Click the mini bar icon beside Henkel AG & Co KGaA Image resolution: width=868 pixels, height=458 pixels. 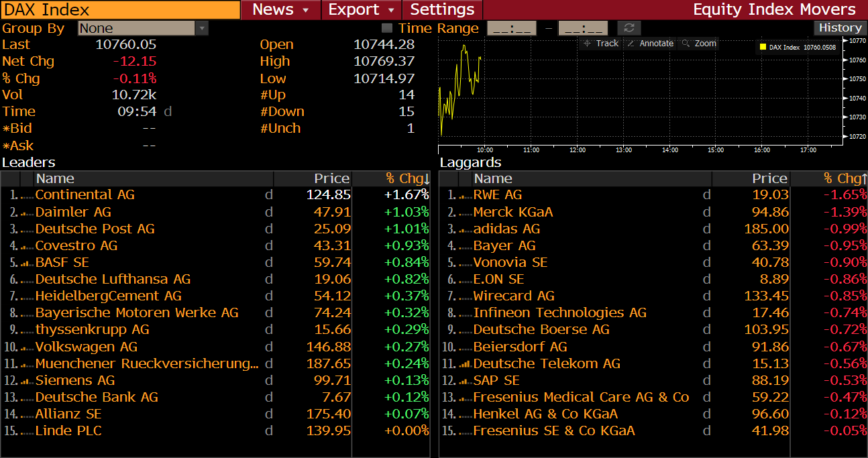pyautogui.click(x=466, y=414)
